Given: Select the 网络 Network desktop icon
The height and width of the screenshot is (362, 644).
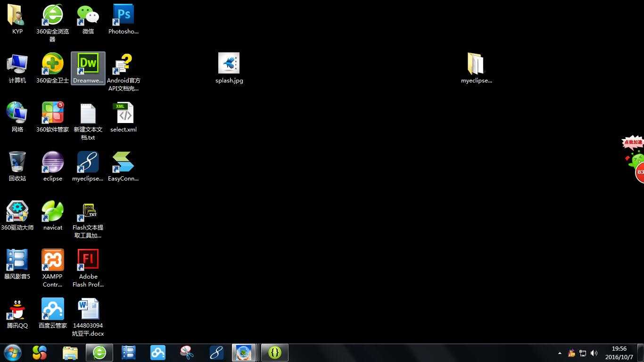Looking at the screenshot, I should [17, 117].
